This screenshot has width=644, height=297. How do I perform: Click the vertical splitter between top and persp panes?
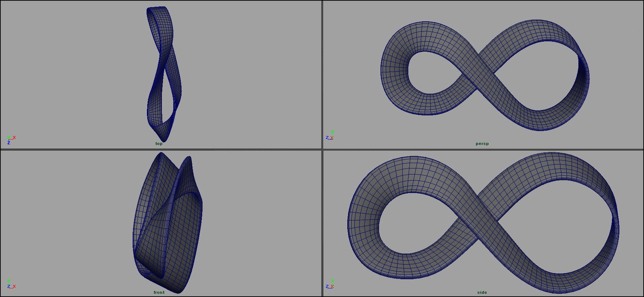coord(322,74)
